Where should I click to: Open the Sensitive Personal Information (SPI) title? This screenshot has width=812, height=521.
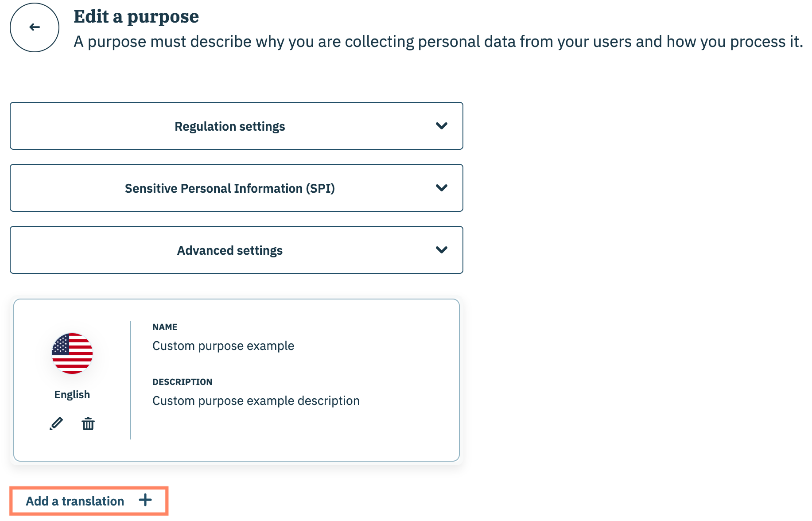(229, 189)
